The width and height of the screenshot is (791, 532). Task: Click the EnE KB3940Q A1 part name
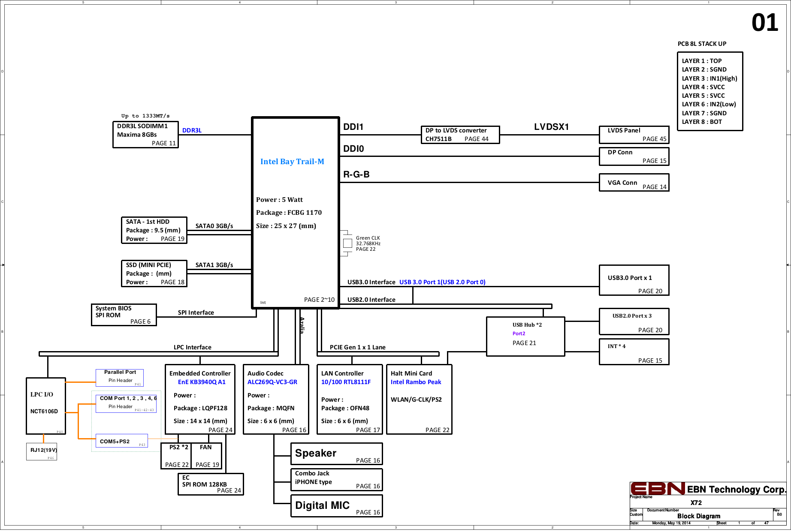(x=202, y=382)
